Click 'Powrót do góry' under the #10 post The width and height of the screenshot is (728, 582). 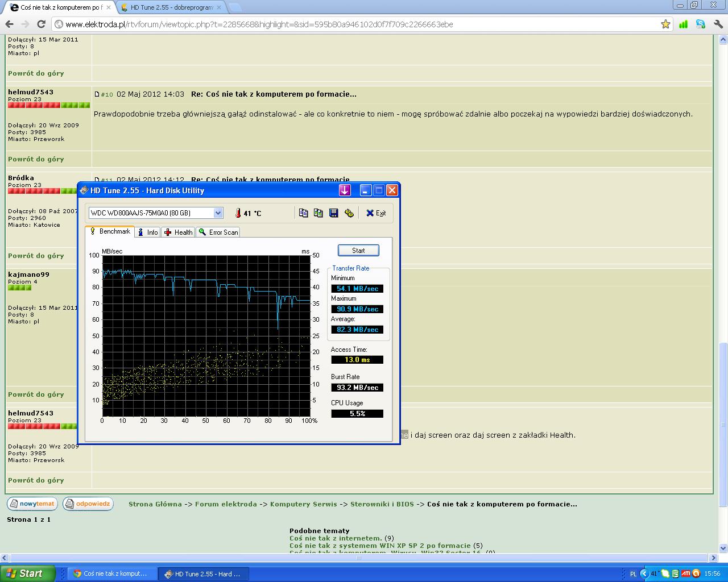pyautogui.click(x=36, y=159)
